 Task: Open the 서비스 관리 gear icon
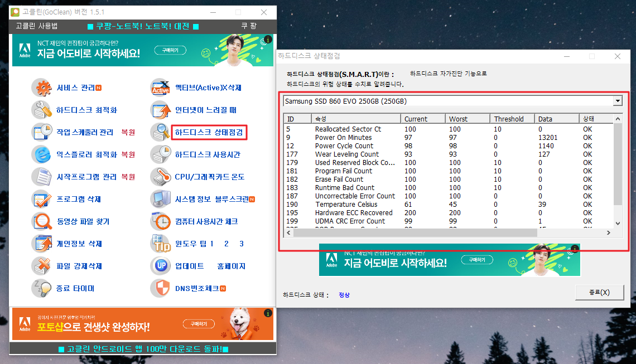pyautogui.click(x=42, y=88)
